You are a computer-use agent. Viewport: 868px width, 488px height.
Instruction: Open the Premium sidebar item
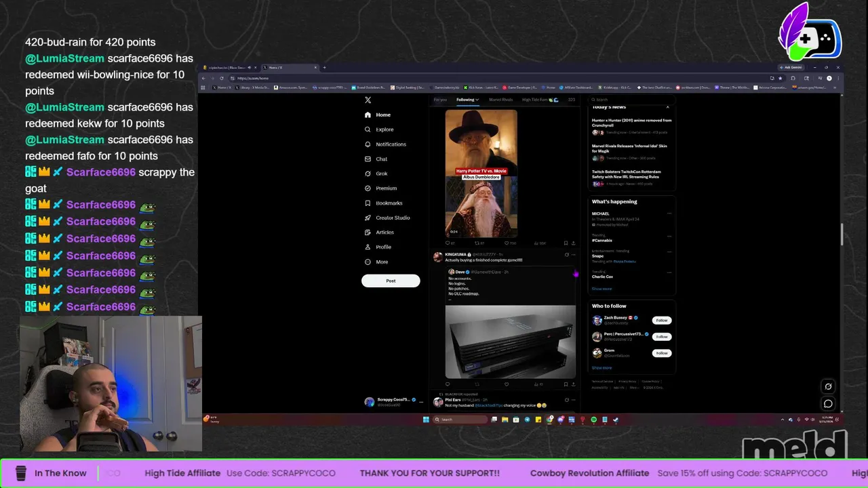pos(380,188)
